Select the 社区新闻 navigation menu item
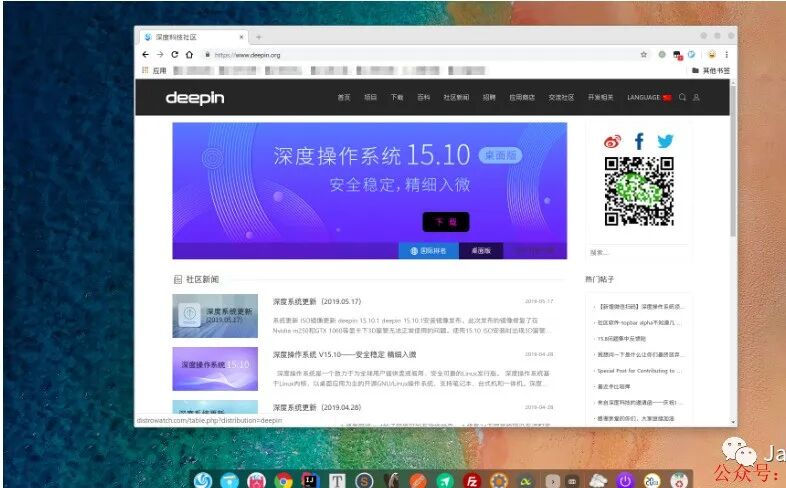Viewport: 786px width, 488px height. coord(456,97)
